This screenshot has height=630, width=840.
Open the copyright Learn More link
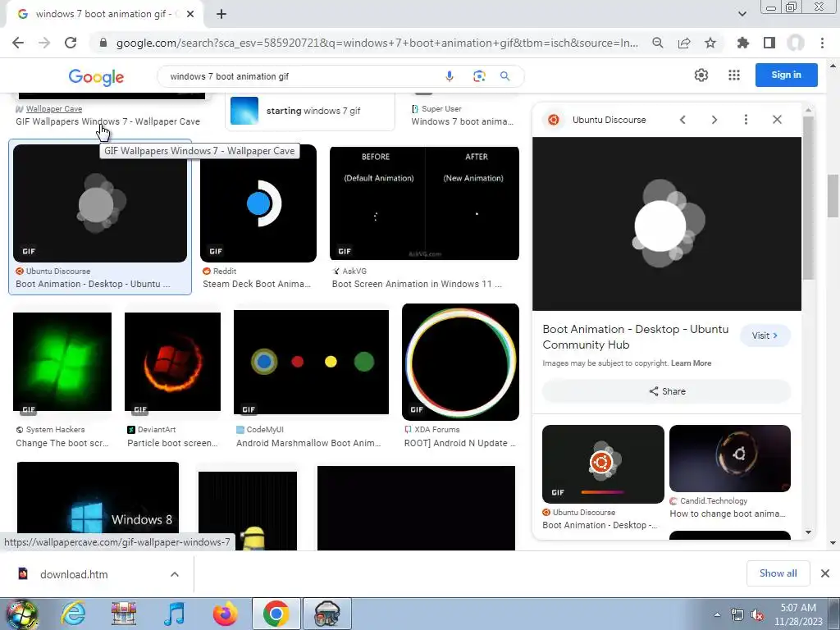[x=691, y=363]
